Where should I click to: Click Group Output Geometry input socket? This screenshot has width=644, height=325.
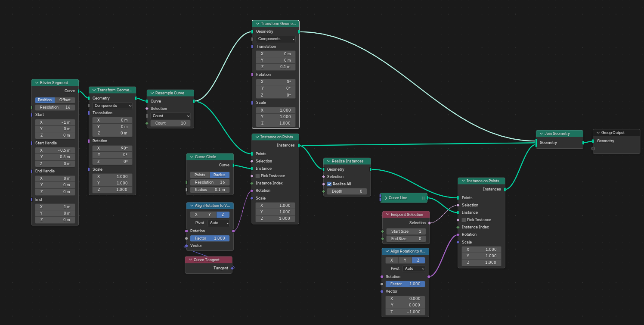(593, 141)
